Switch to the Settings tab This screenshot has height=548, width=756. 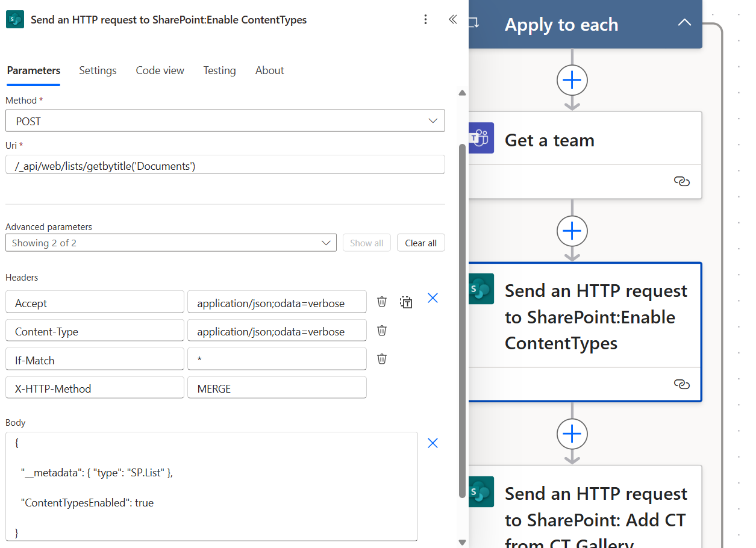point(98,70)
